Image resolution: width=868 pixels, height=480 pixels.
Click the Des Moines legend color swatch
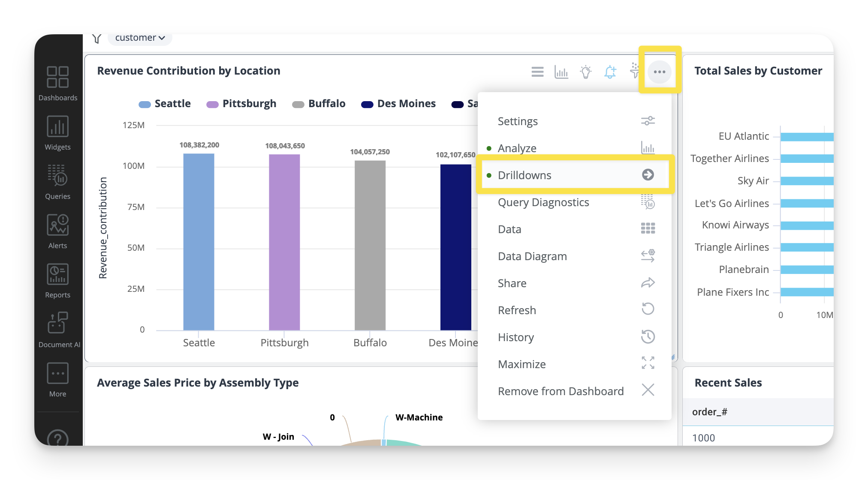pos(367,104)
